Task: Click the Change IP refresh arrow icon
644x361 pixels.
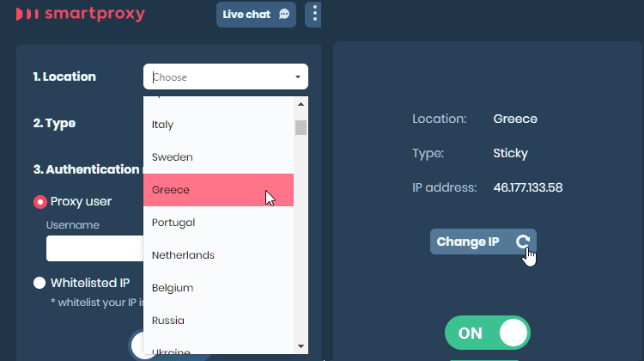Action: point(522,242)
